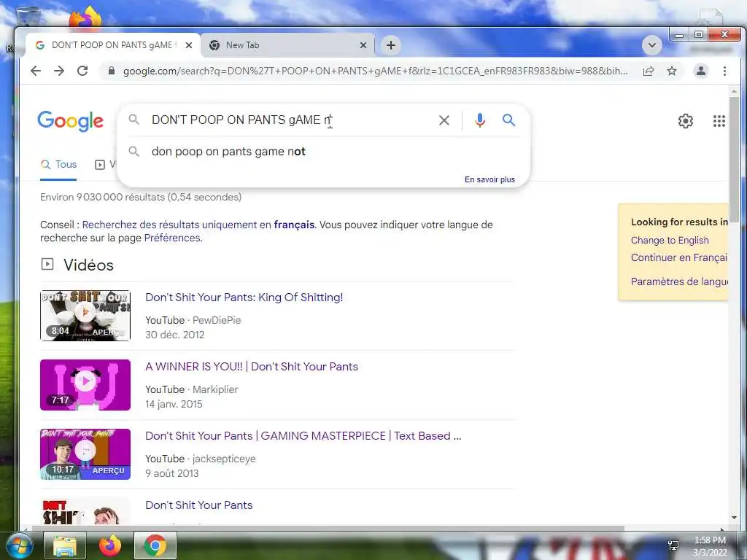747x560 pixels.
Task: Go back using the browser back arrow
Action: pos(36,71)
